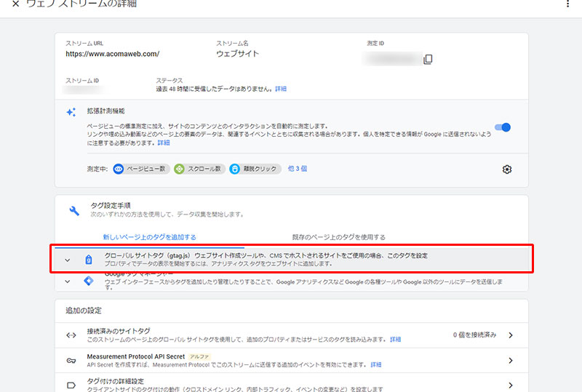The width and height of the screenshot is (582, 392).
Task: Close the web stream details panel
Action: [x=15, y=4]
